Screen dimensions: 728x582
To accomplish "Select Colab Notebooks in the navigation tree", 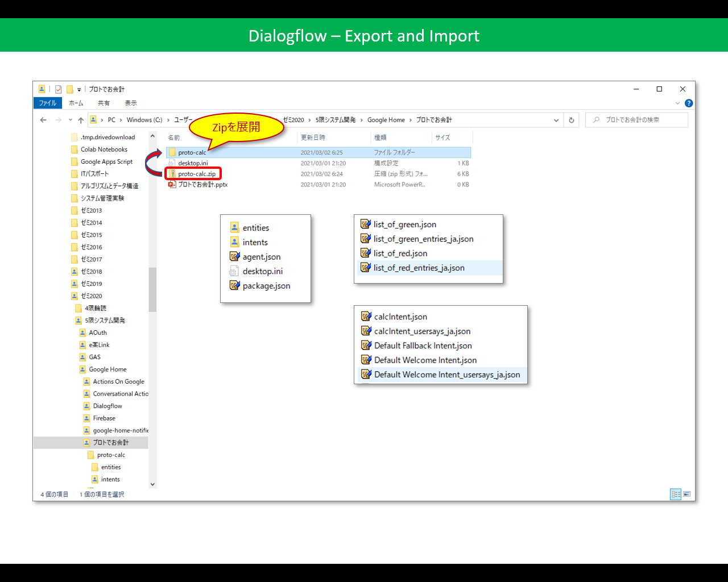I will (104, 149).
